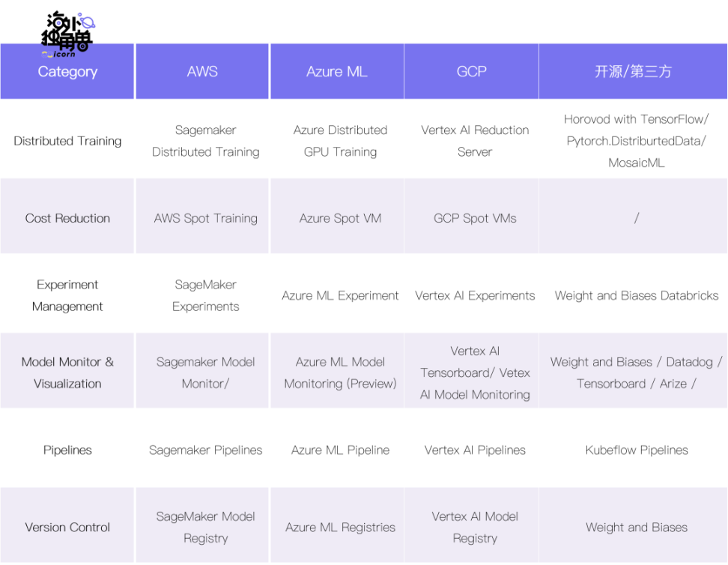
Task: Select the Sagemaker Distributed Training cell
Action: coord(205,141)
